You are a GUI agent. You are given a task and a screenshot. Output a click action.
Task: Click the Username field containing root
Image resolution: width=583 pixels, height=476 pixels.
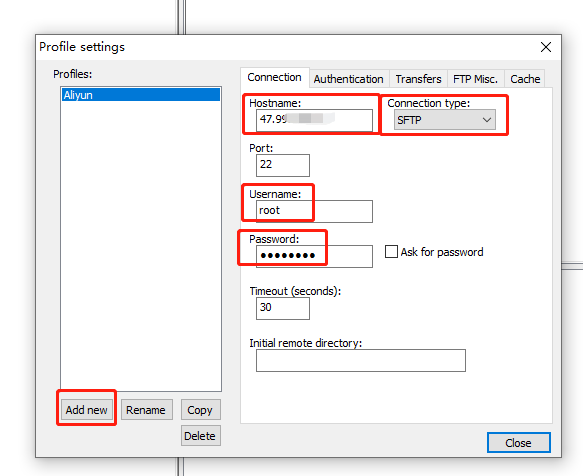coord(314,211)
